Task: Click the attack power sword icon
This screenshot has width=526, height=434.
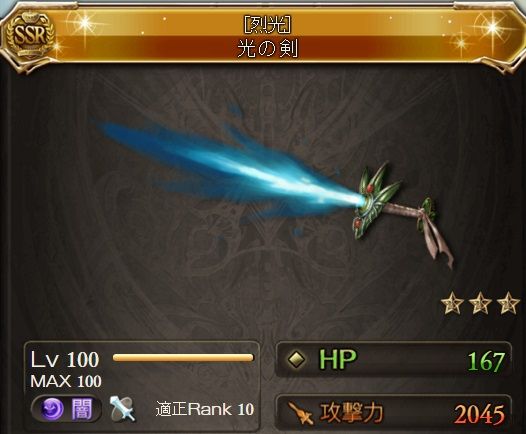Action: (x=301, y=414)
